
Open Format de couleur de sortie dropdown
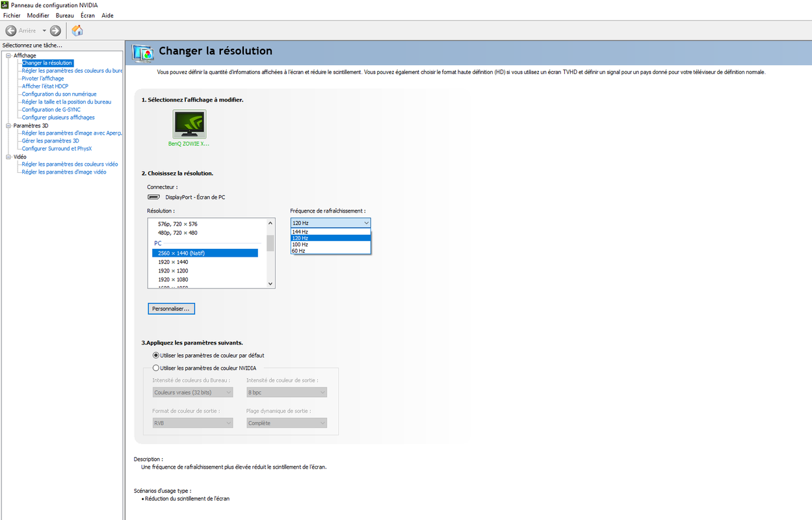192,423
